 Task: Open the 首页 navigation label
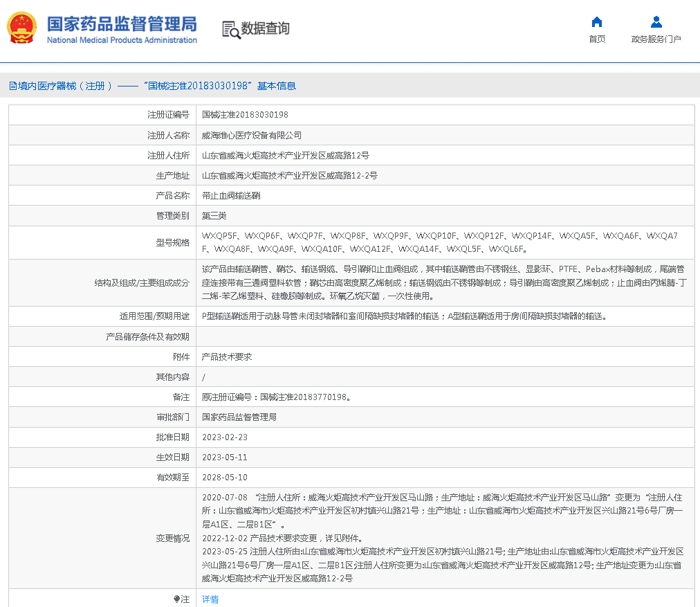coord(597,39)
